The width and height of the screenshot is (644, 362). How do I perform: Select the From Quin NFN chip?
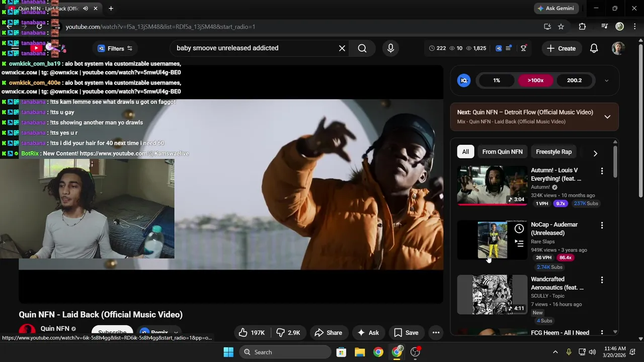pos(502,152)
